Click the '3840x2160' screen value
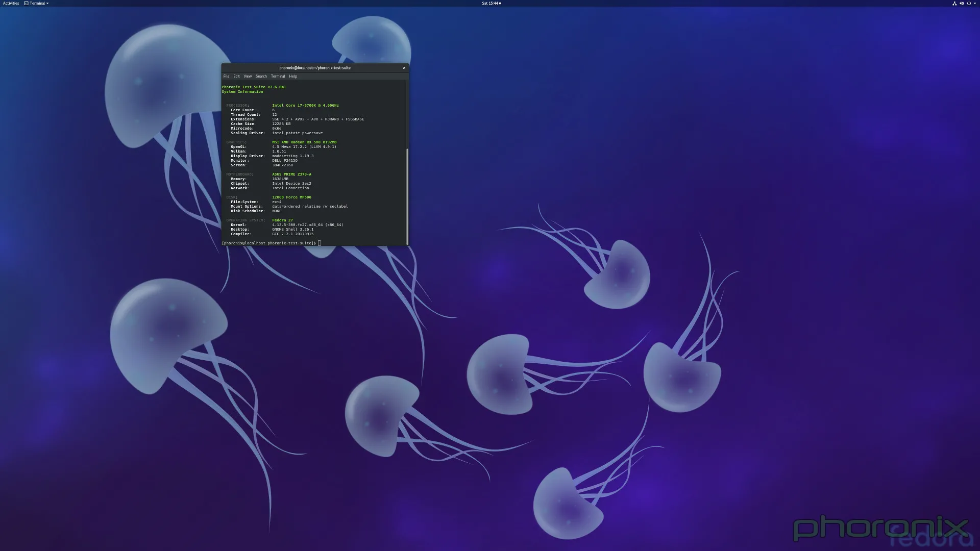980x551 pixels. point(282,165)
